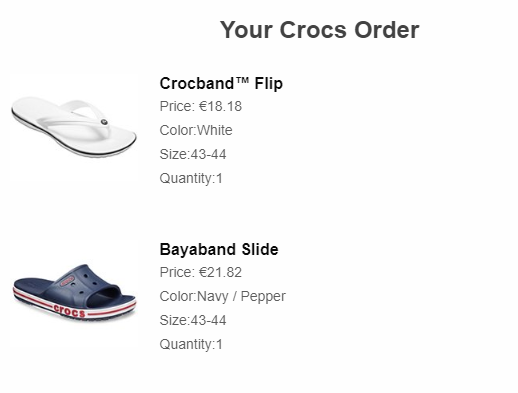Click the Color:White label
This screenshot has width=518, height=393.
pos(196,130)
